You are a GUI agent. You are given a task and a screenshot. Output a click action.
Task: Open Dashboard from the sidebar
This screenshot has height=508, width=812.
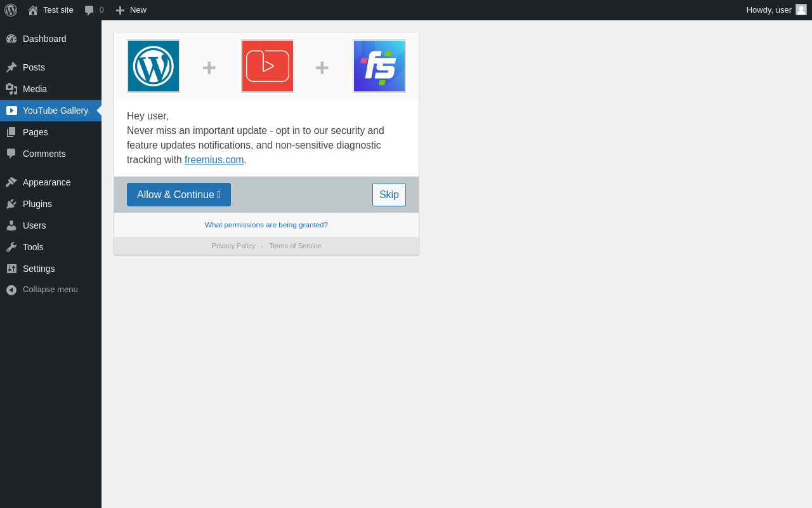[x=51, y=39]
